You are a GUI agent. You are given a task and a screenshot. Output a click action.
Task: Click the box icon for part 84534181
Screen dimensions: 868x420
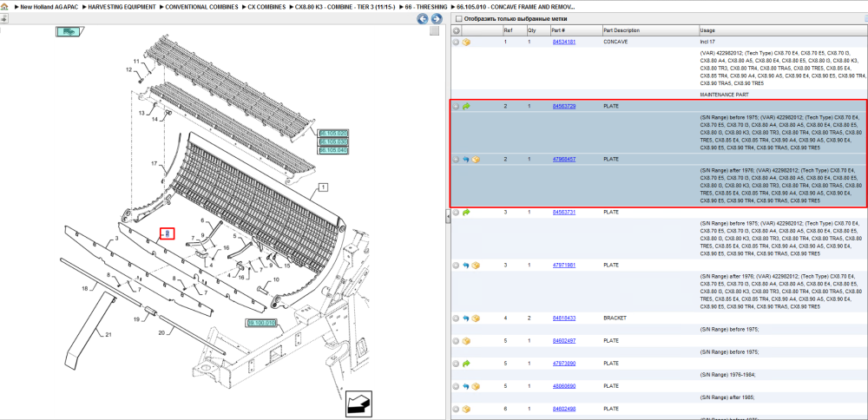(x=466, y=42)
